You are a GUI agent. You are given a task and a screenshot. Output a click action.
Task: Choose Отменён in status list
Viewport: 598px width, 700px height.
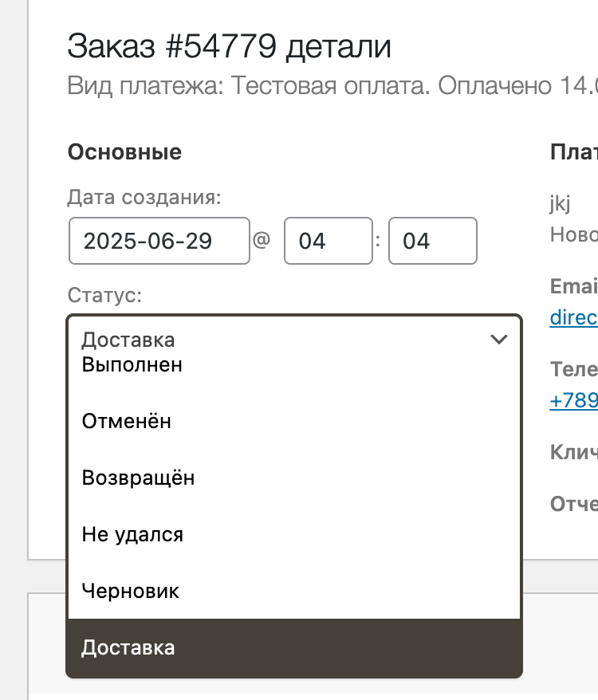coord(294,421)
